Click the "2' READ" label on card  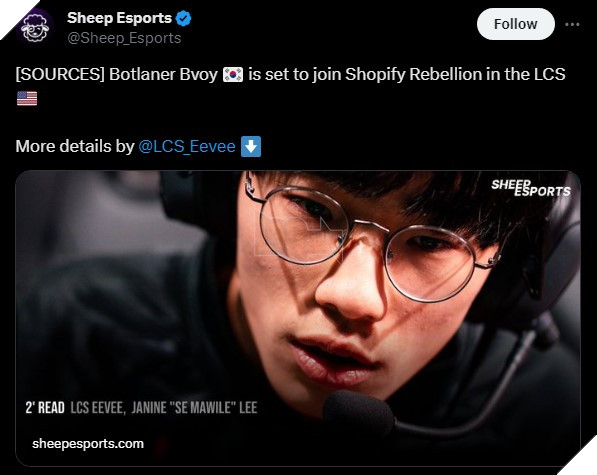(x=45, y=408)
